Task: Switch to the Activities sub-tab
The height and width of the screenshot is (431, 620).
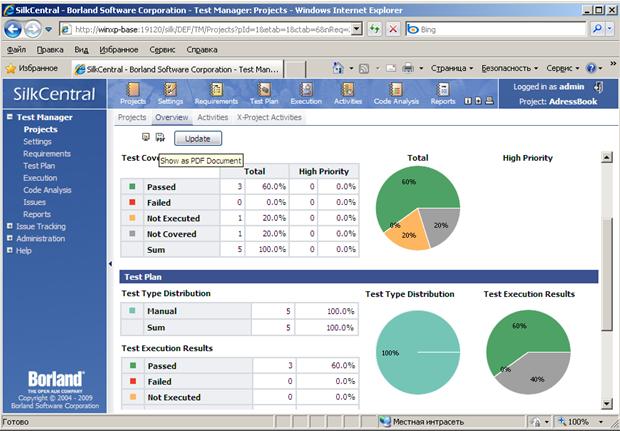Action: pyautogui.click(x=213, y=117)
